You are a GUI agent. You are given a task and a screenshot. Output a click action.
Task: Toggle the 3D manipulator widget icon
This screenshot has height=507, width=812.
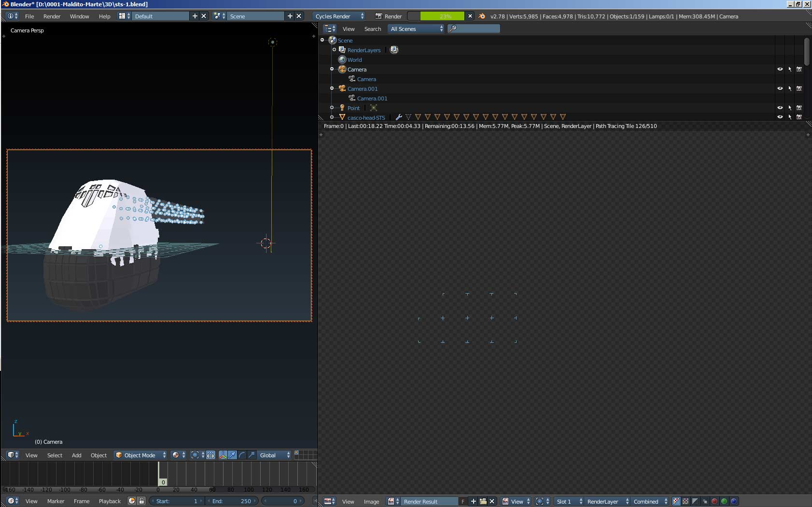[223, 455]
